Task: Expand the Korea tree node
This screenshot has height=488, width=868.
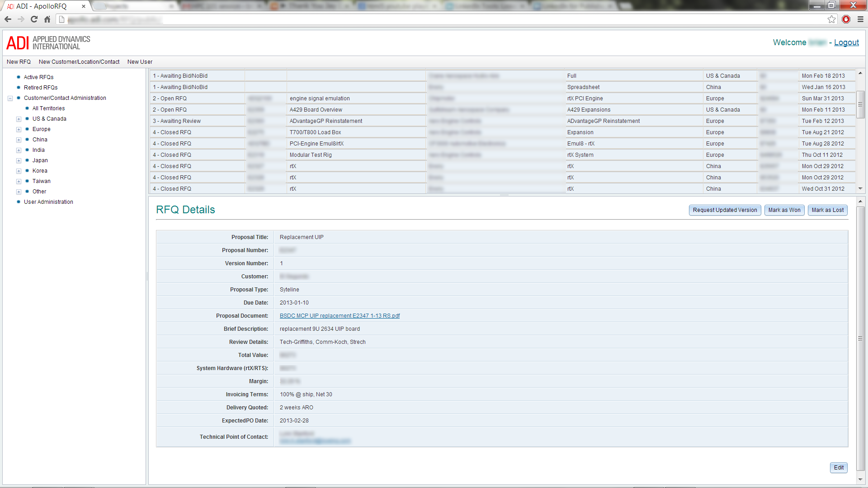Action: tap(19, 171)
